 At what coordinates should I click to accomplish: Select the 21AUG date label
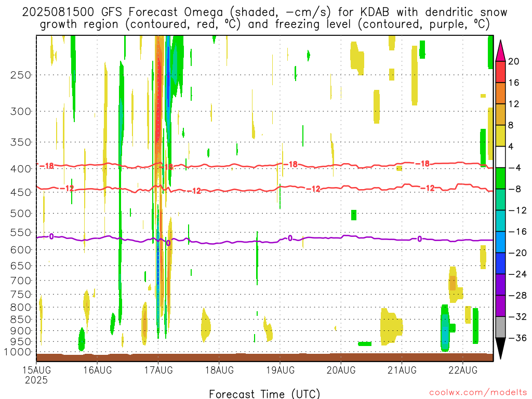click(402, 370)
